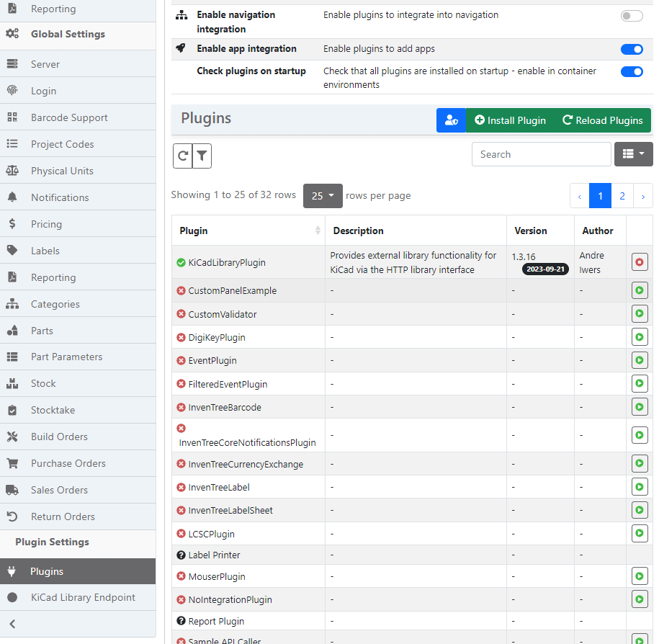The width and height of the screenshot is (659, 644).
Task: Toggle Enable navigation integration switch
Action: coord(632,16)
